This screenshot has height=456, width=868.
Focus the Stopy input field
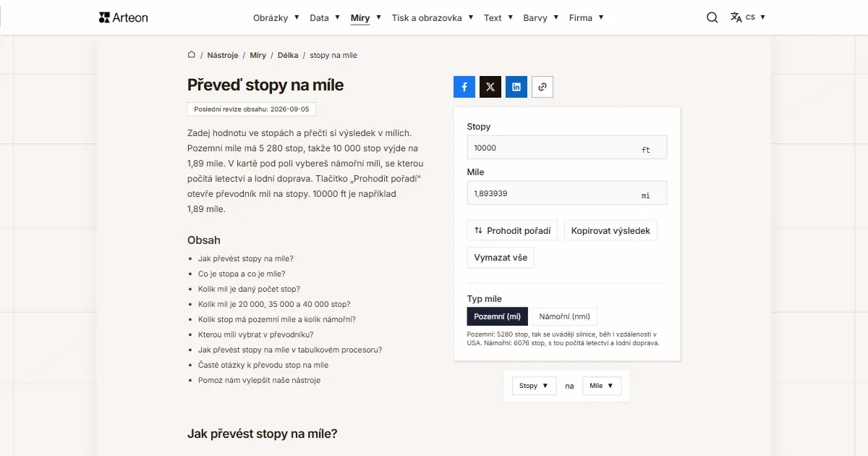coord(567,148)
